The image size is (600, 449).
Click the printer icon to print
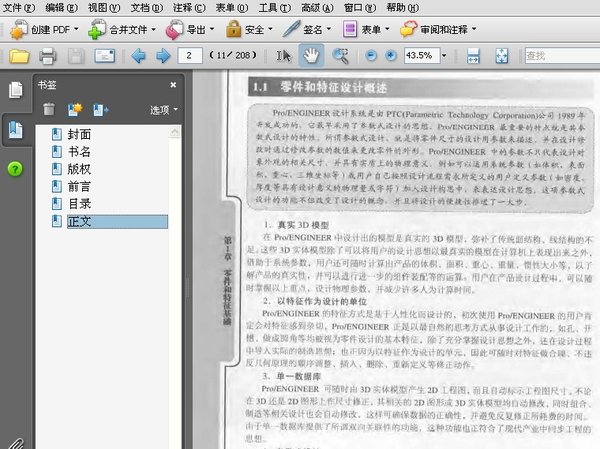click(48, 56)
